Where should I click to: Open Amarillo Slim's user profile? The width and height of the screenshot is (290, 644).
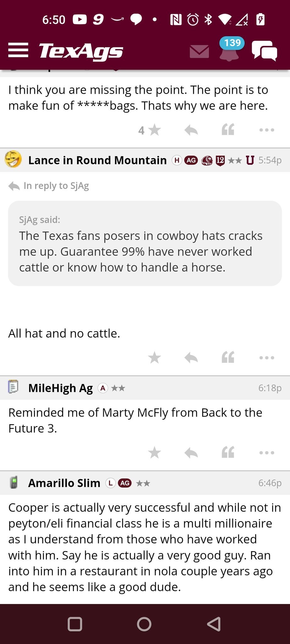click(x=64, y=483)
